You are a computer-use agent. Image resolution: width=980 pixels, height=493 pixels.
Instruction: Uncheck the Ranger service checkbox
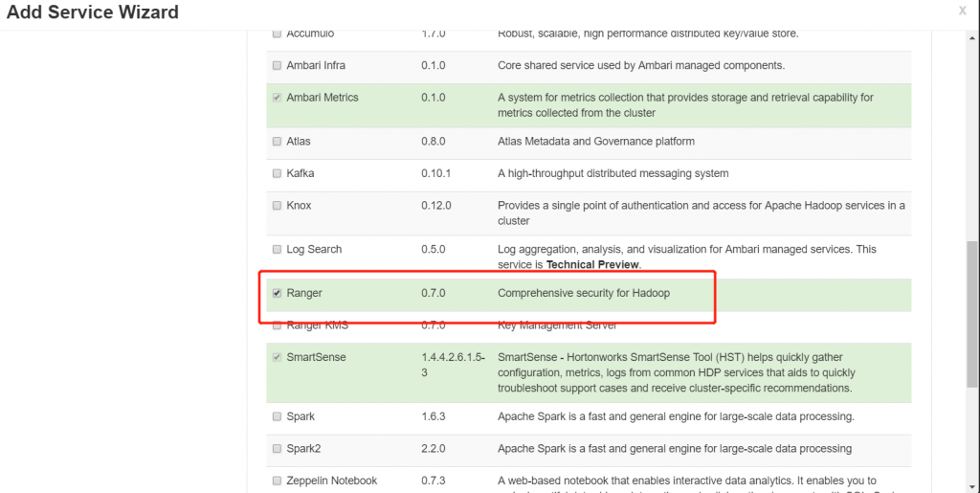277,293
